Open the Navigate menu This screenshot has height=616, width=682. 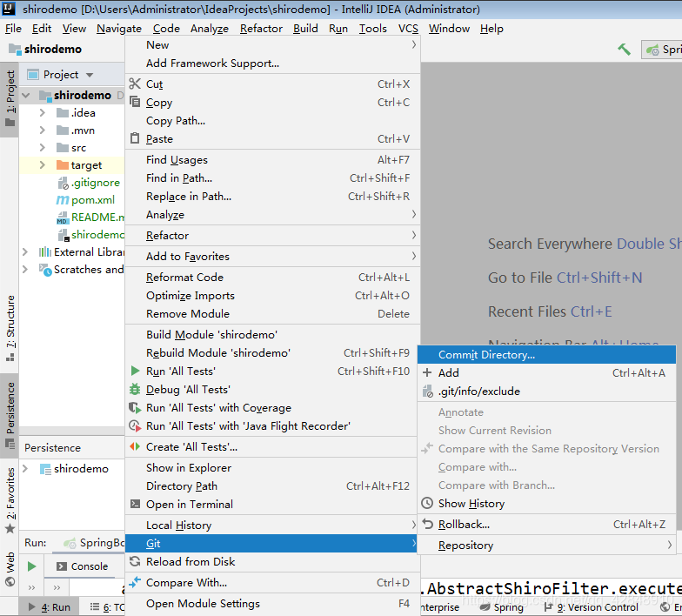(x=119, y=28)
